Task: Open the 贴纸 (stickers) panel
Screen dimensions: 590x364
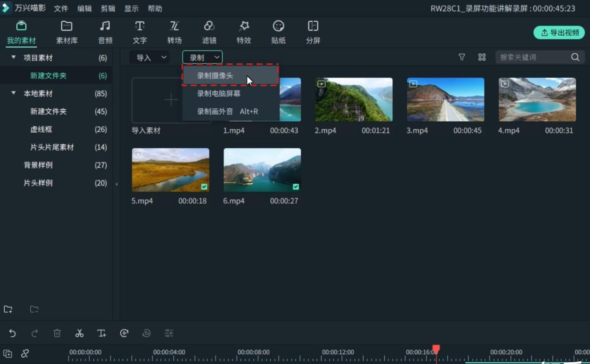Action: click(278, 32)
